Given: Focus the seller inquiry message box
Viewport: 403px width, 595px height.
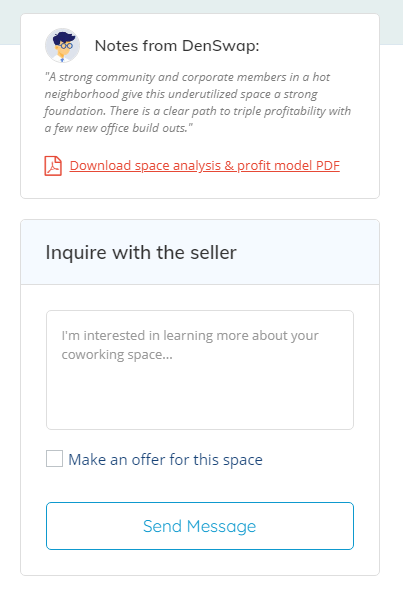Looking at the screenshot, I should point(200,370).
